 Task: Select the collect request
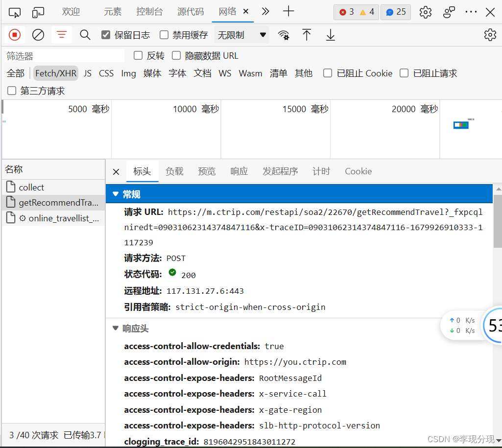(53, 187)
